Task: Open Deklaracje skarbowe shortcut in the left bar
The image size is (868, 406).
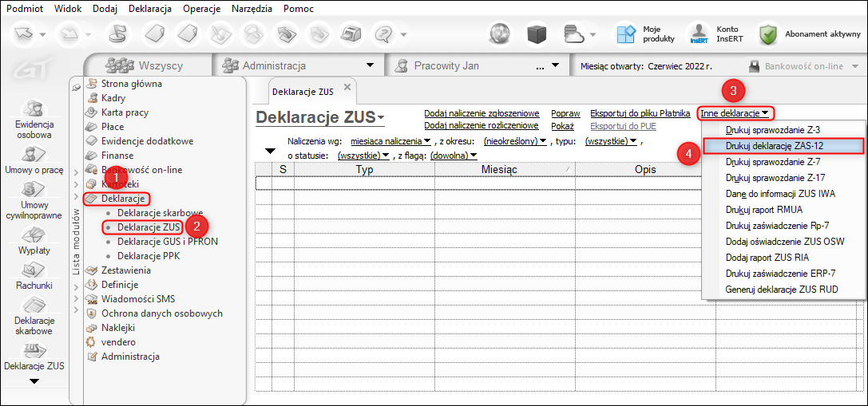Action: coord(34,316)
